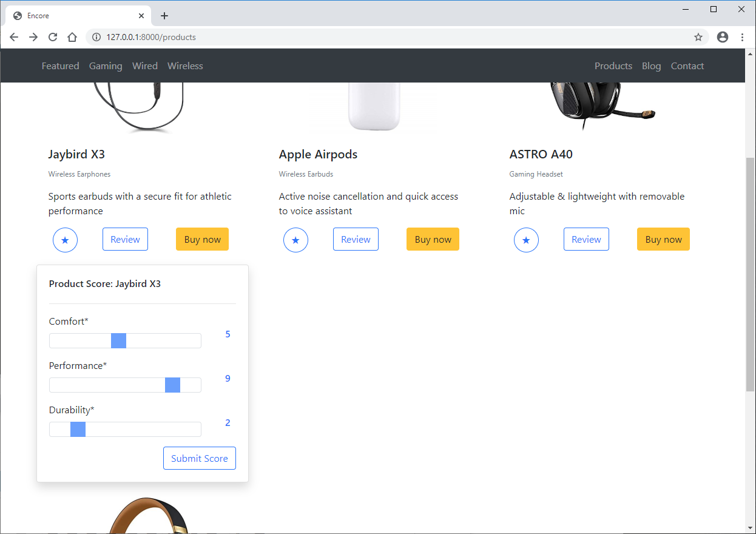Image resolution: width=756 pixels, height=534 pixels.
Task: Submit the Jaybird X3 score
Action: (x=199, y=458)
